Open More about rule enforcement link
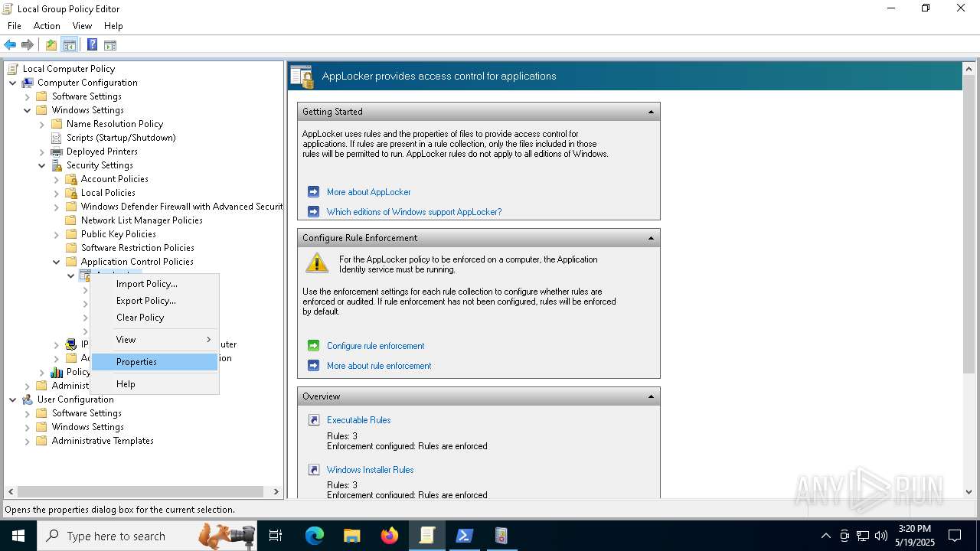The height and width of the screenshot is (551, 980). pos(379,366)
